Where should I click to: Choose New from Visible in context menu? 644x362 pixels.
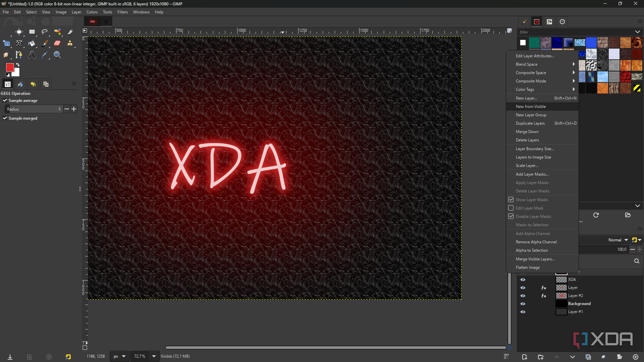542,107
